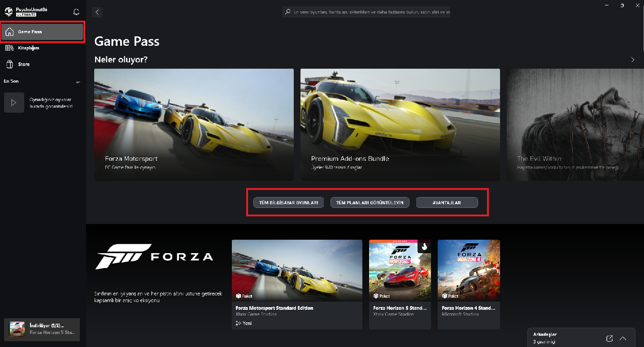Open the AVANTAJLAR button
Viewport: 644px width, 347px height.
click(x=447, y=202)
